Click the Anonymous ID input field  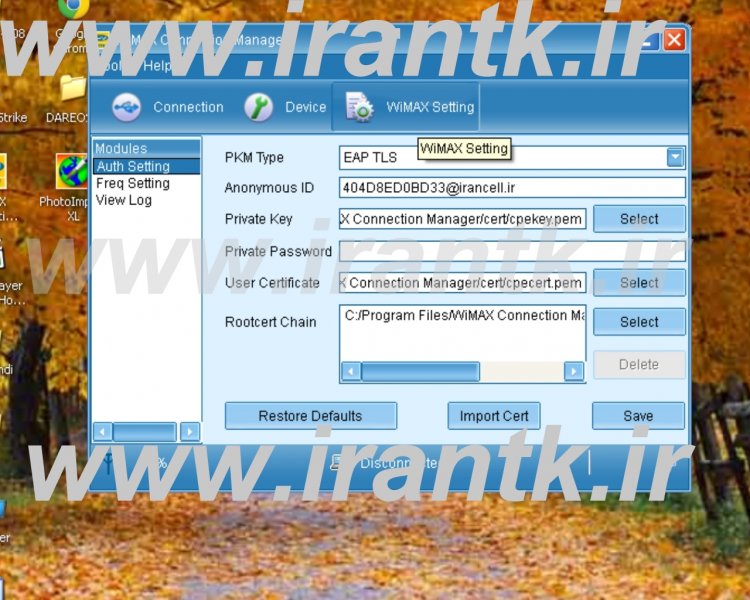click(512, 188)
